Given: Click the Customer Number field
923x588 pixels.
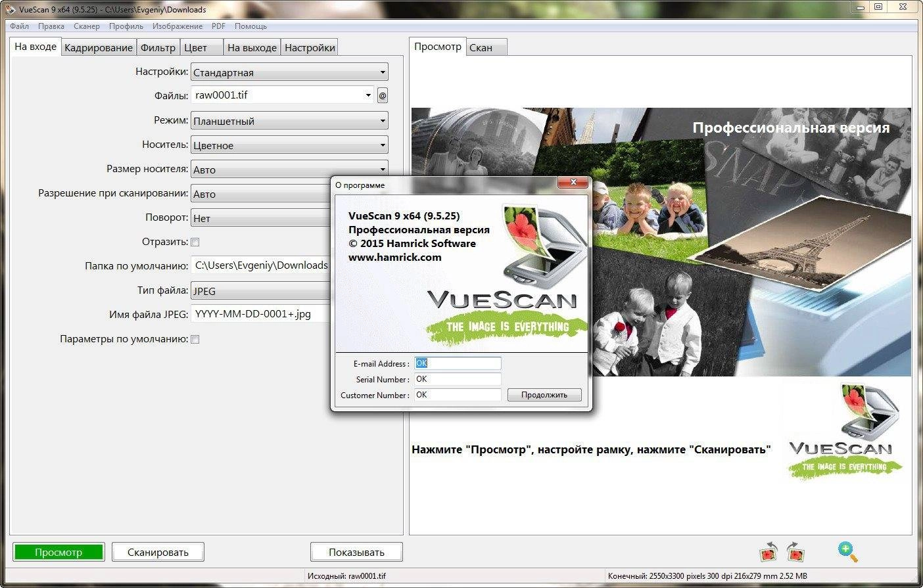Looking at the screenshot, I should pyautogui.click(x=458, y=395).
